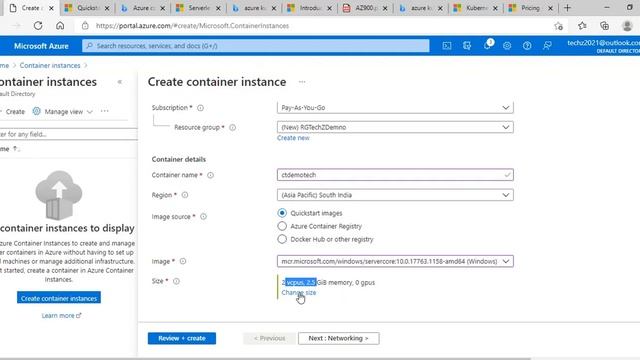Viewport: 640px width, 360px height.
Task: Open ellipsis menu beside Create container instance title
Action: click(302, 82)
